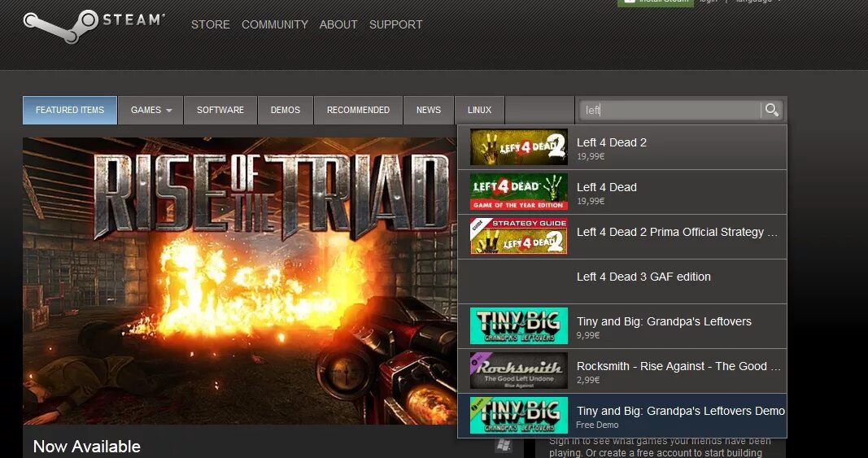Image resolution: width=868 pixels, height=458 pixels.
Task: Click the 'Free Demo' label
Action: point(597,425)
